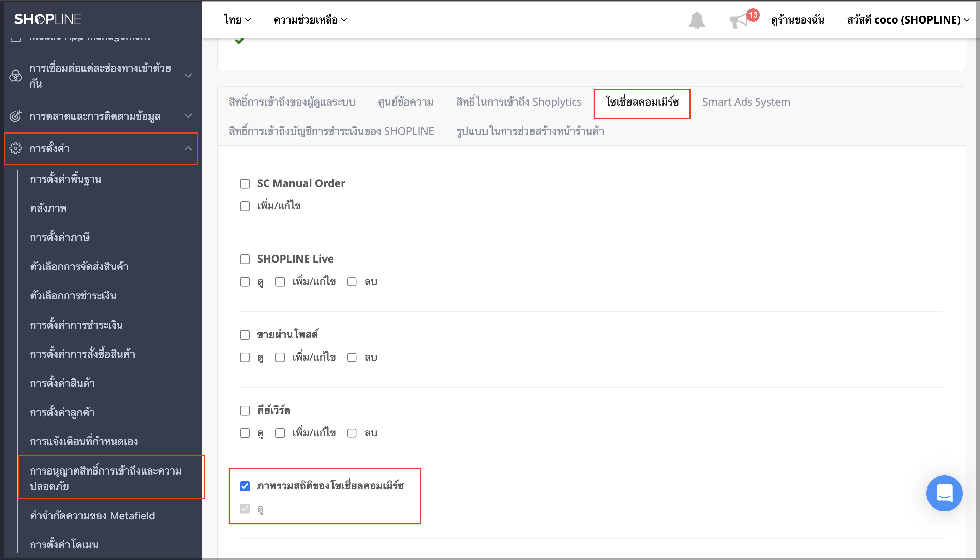Click the megaphone announcements icon

[739, 20]
